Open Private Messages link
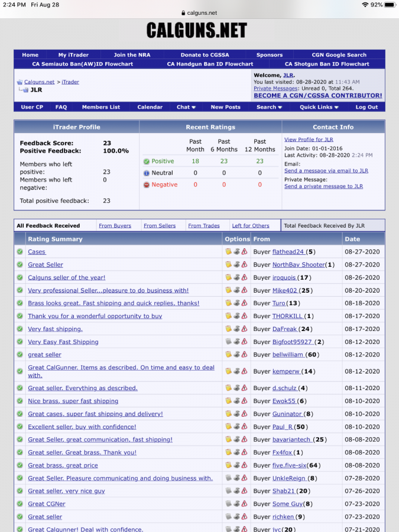Screen dimensions: 399x532 point(276,88)
